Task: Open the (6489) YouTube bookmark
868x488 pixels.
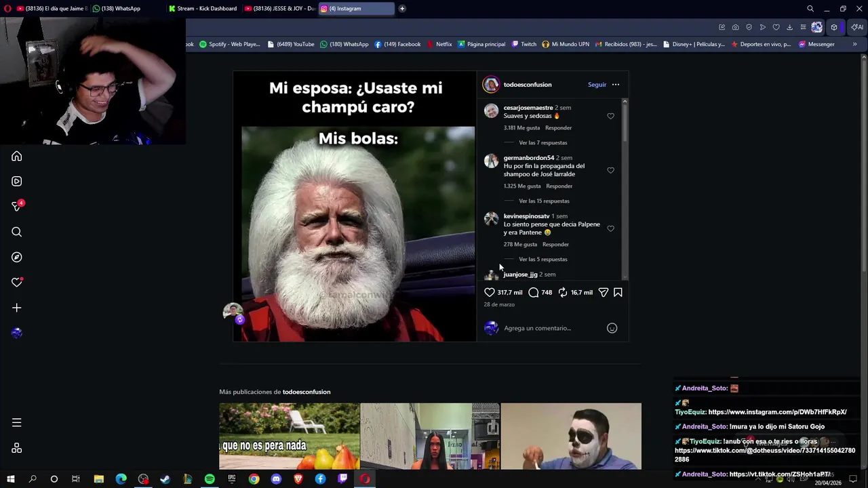Action: click(x=291, y=44)
